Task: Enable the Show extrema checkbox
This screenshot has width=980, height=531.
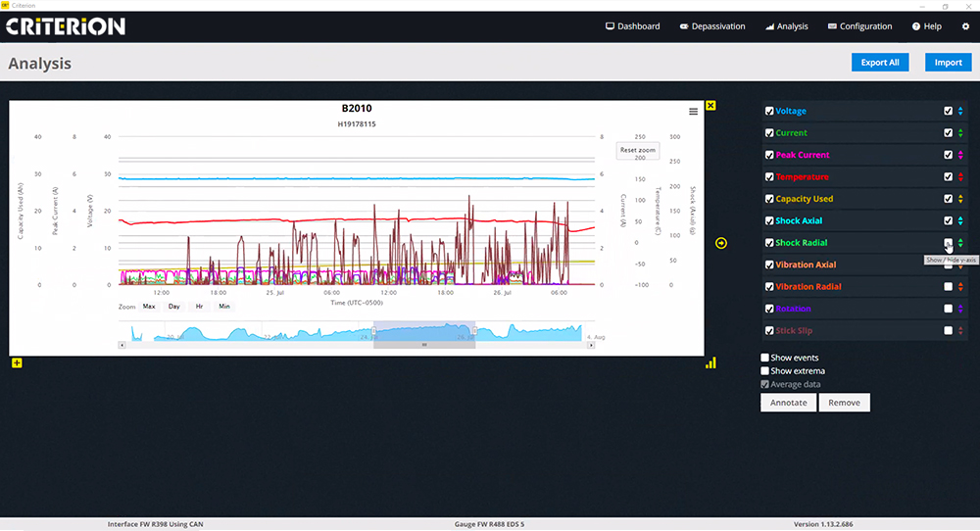Action: (x=766, y=371)
